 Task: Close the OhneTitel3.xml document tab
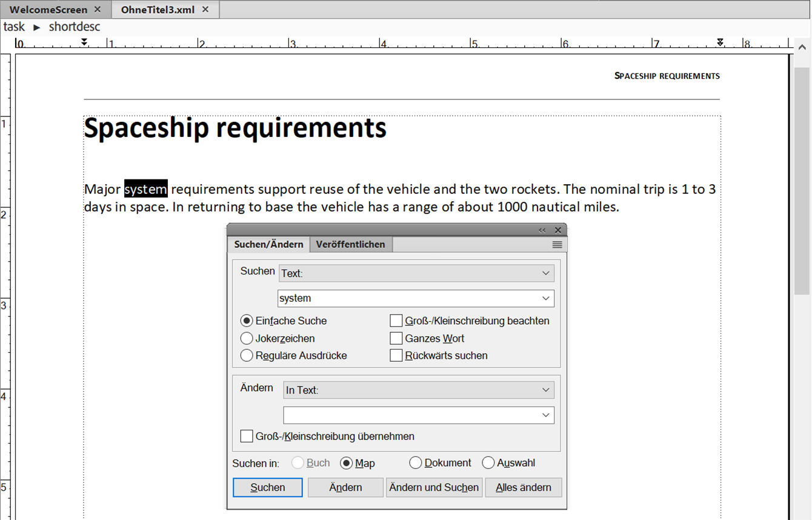click(205, 10)
